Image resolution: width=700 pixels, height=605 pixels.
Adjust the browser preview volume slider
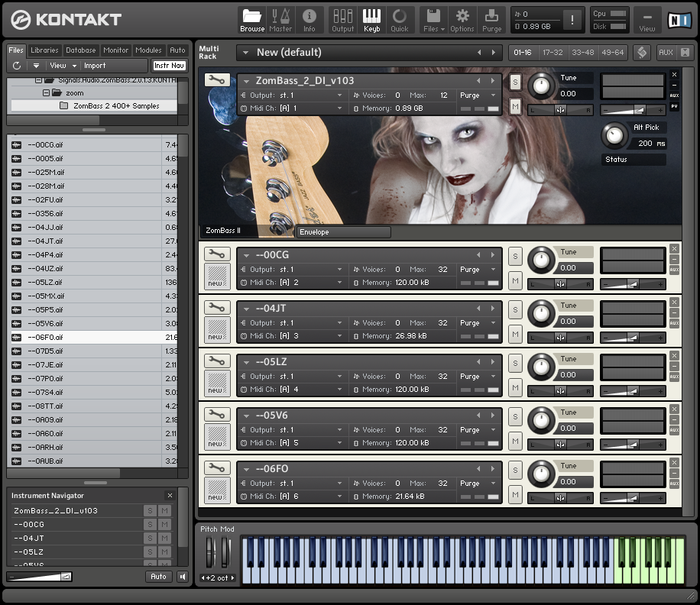pyautogui.click(x=41, y=577)
